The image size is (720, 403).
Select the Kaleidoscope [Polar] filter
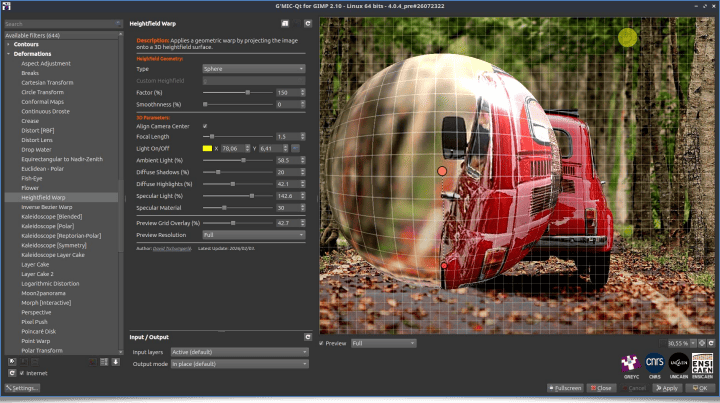click(47, 226)
